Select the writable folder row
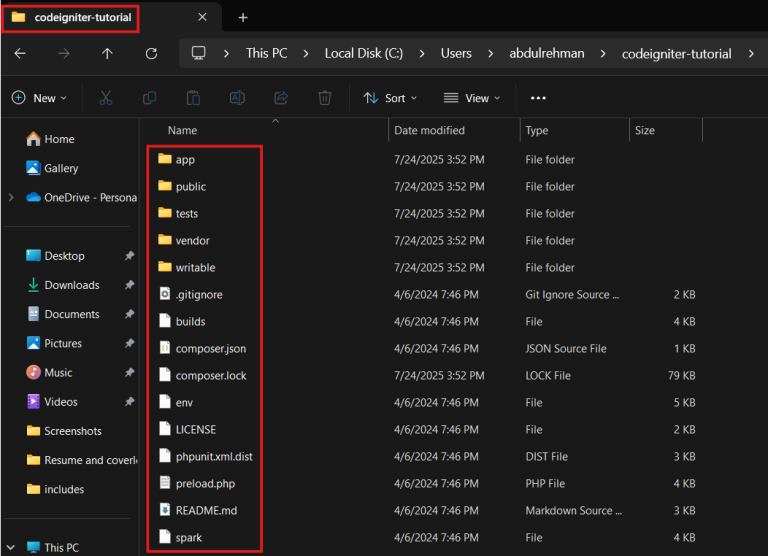The image size is (768, 556). [x=424, y=267]
